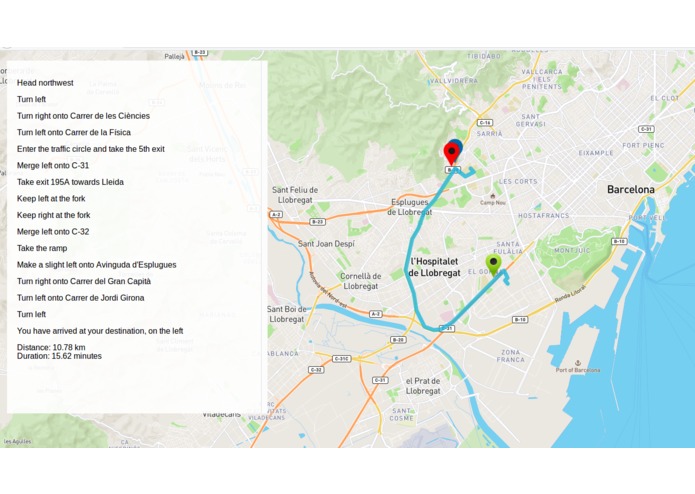
Task: Select step 'Merge left onto C-32'
Action: point(53,232)
